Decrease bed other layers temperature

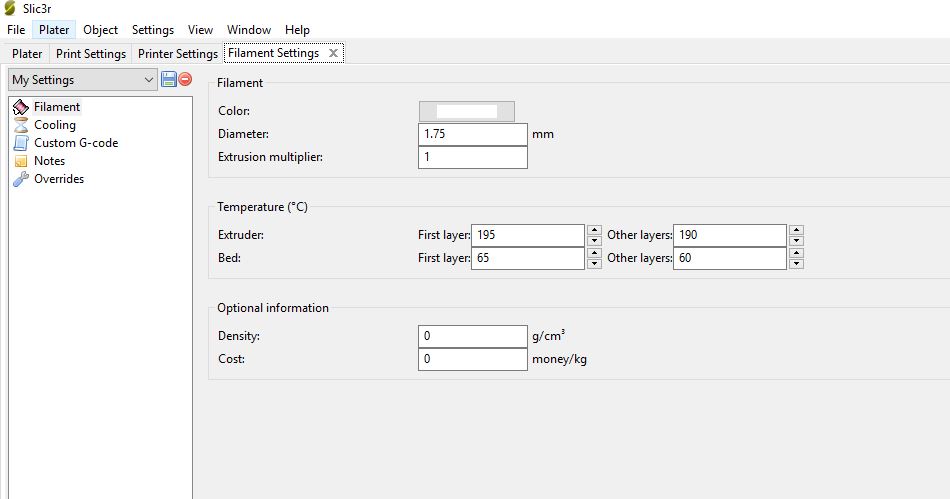point(796,264)
